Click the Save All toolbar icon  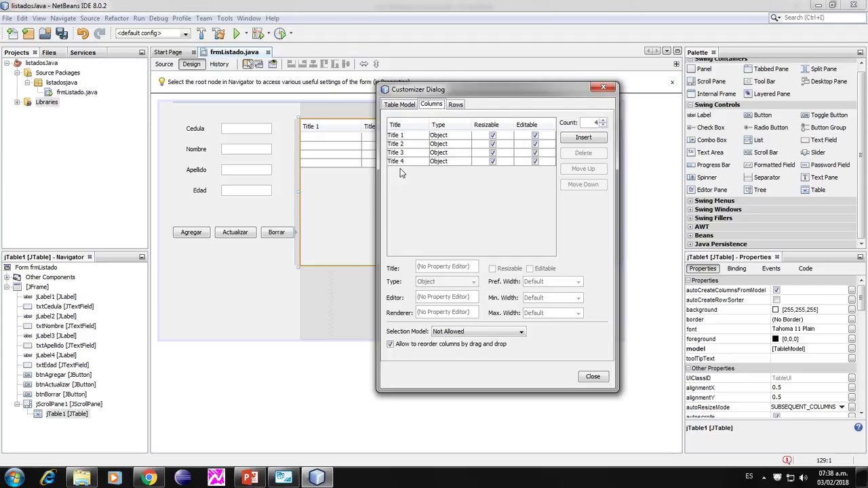click(61, 33)
